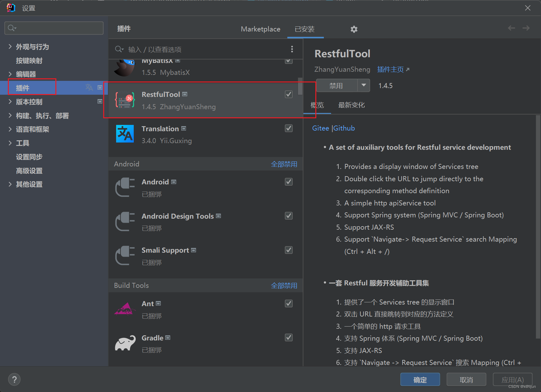
Task: Open the plugin settings gear icon
Action: (x=354, y=29)
